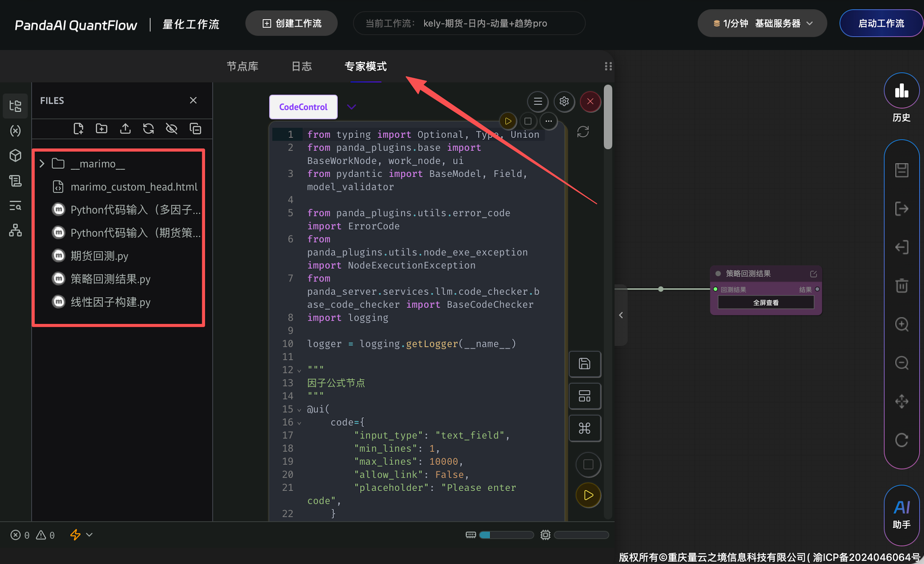The width and height of the screenshot is (924, 564).
Task: Toggle the notebook layout view icon
Action: point(585,396)
